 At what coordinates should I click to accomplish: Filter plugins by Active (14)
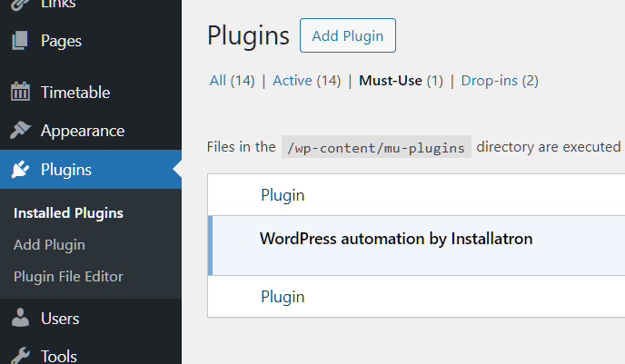pyautogui.click(x=306, y=81)
